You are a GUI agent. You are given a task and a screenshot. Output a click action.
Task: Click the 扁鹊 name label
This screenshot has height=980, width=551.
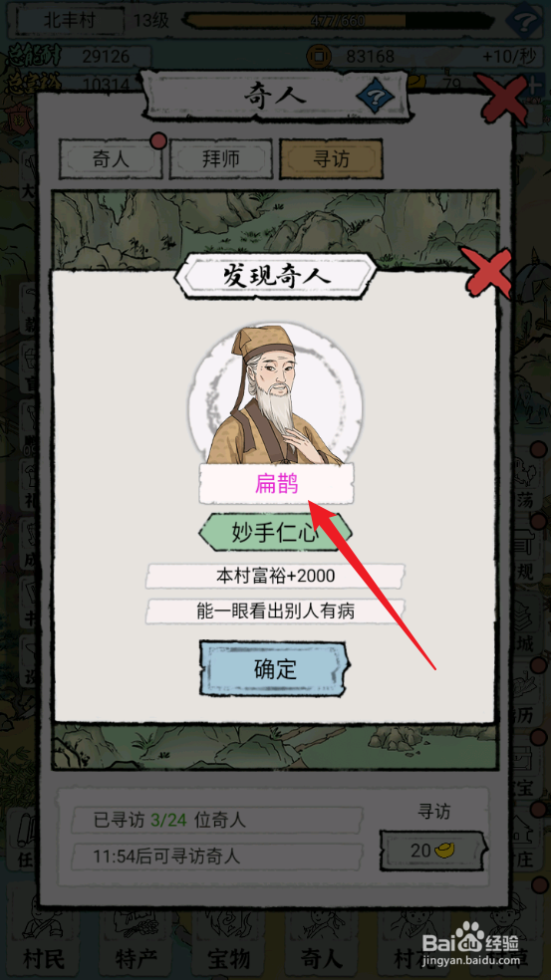point(276,484)
